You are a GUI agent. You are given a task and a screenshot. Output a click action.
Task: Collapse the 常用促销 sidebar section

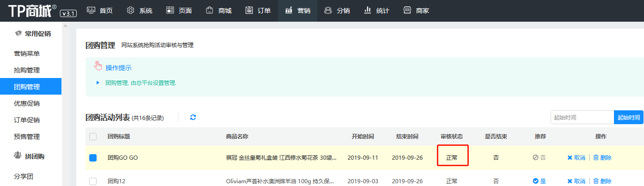point(32,34)
